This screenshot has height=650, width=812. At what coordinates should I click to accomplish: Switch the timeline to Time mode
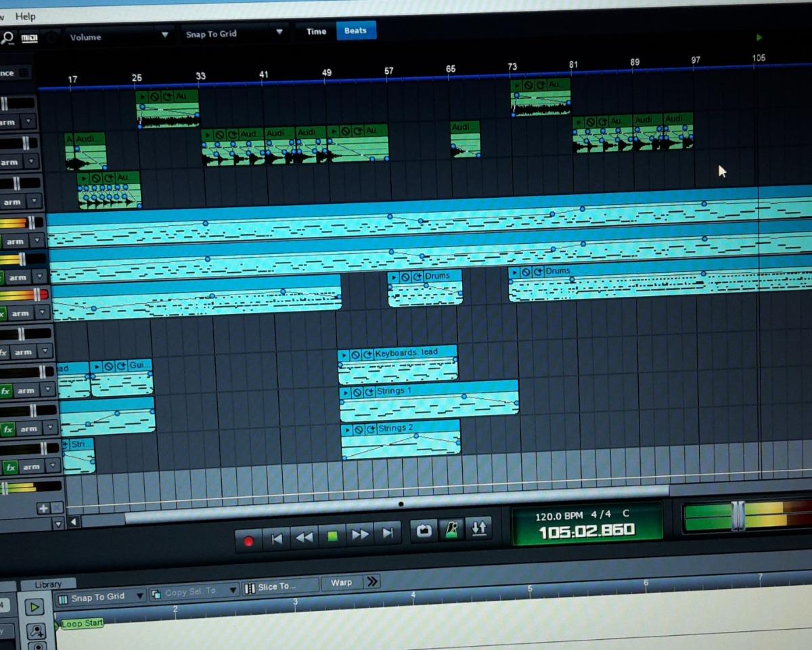click(x=316, y=31)
